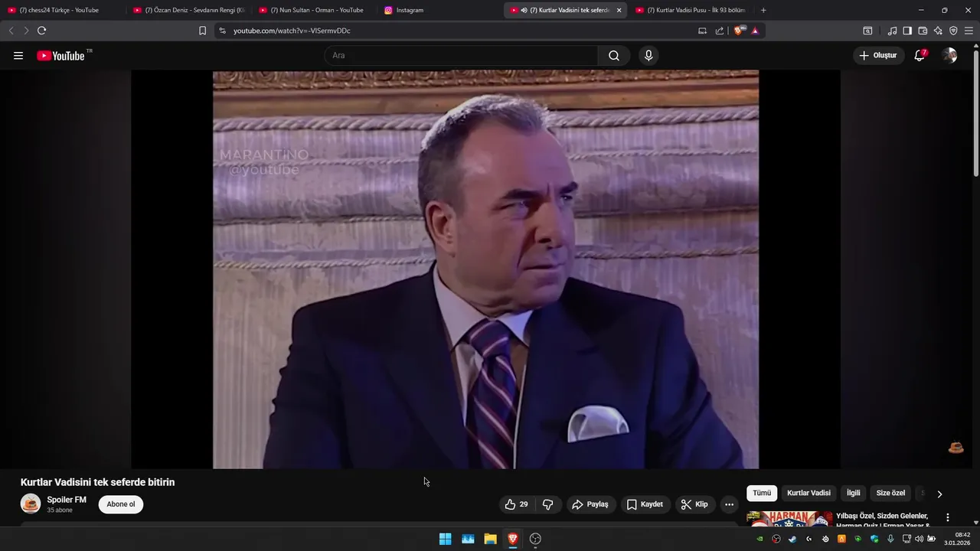This screenshot has width=980, height=551.
Task: Click Brave Shields lion icon
Action: click(x=738, y=31)
